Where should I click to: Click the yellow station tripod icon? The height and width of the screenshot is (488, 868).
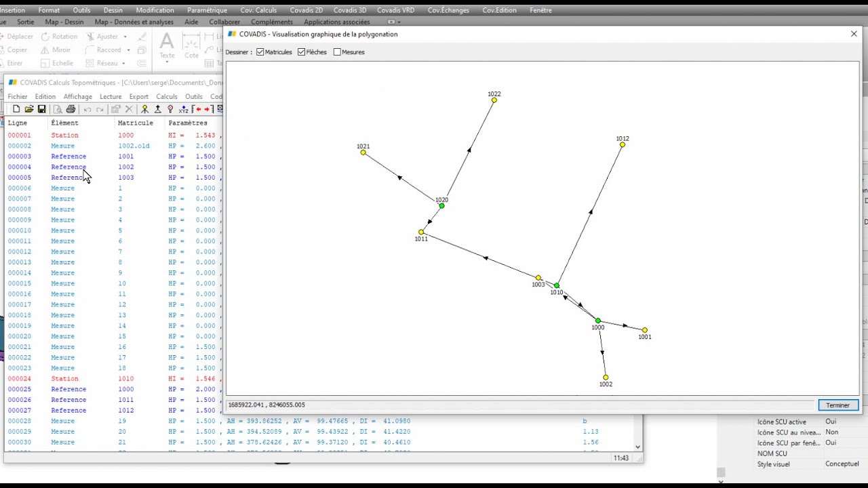coord(144,109)
